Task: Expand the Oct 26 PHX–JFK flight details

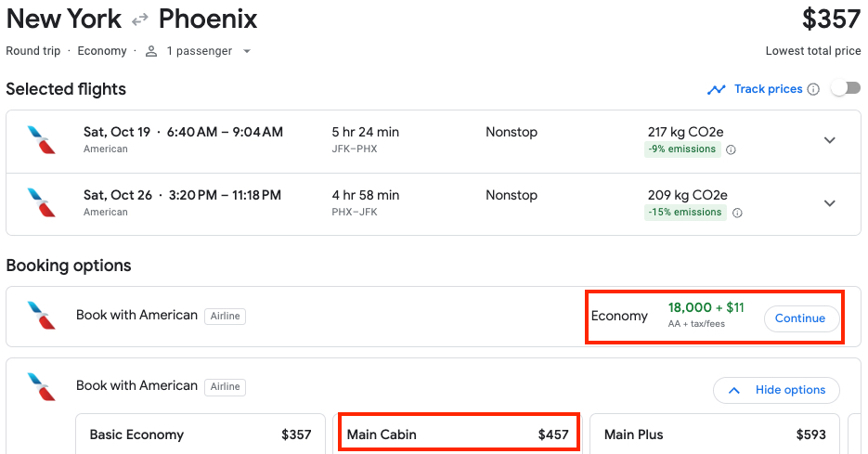Action: [830, 203]
